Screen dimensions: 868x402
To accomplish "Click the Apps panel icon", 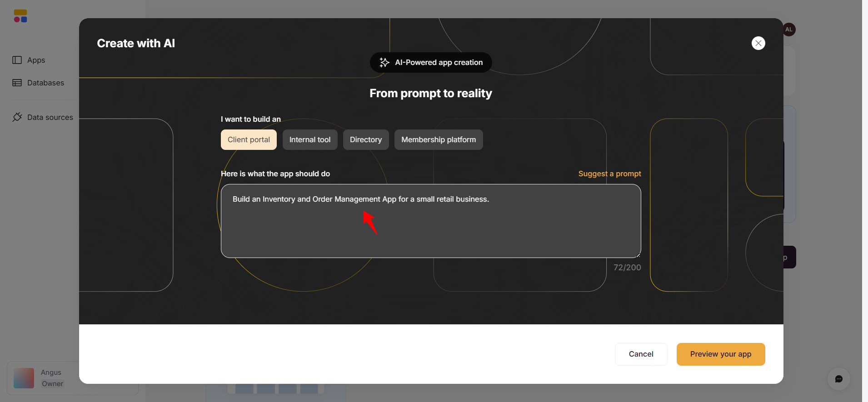I will point(17,60).
